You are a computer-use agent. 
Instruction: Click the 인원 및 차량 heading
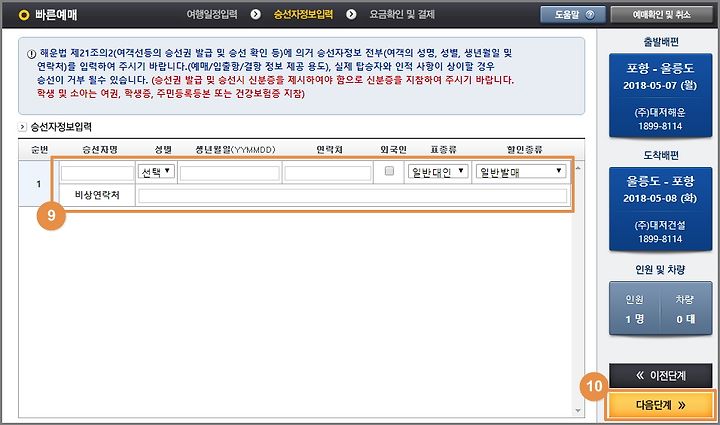660,269
